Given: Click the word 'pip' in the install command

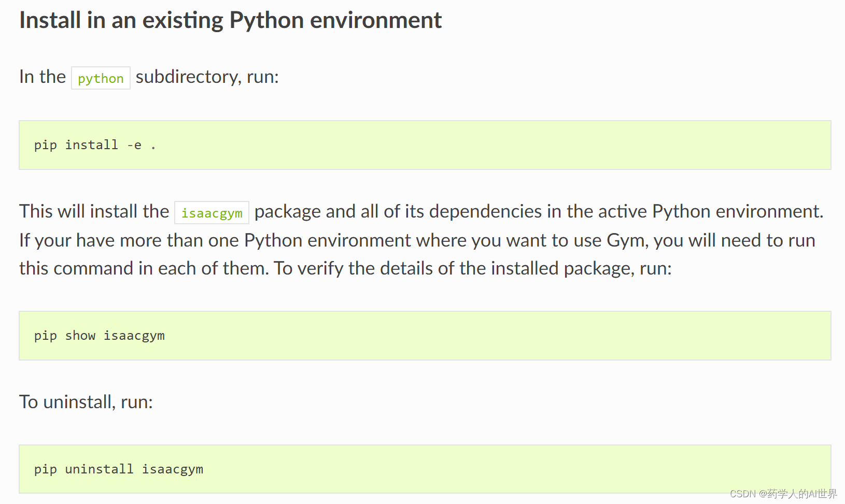Looking at the screenshot, I should [x=45, y=145].
